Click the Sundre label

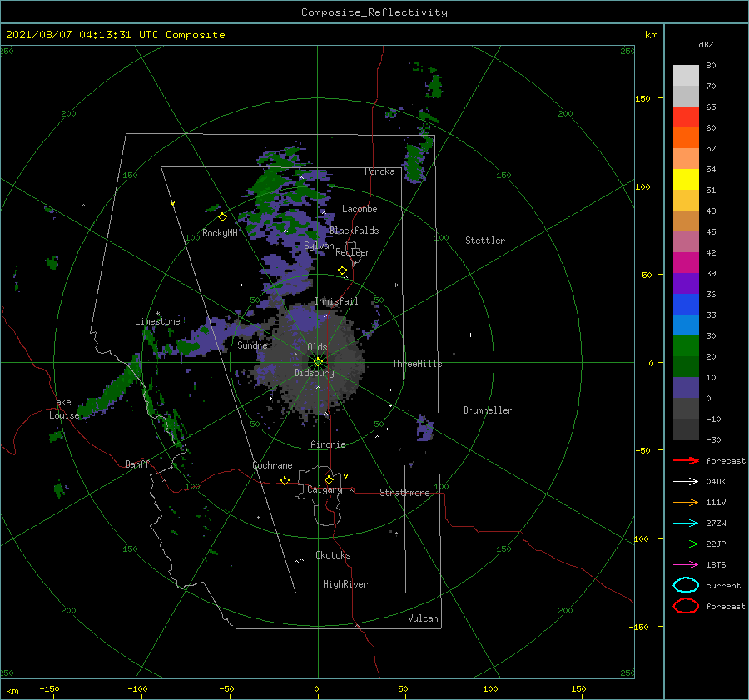[x=253, y=345]
